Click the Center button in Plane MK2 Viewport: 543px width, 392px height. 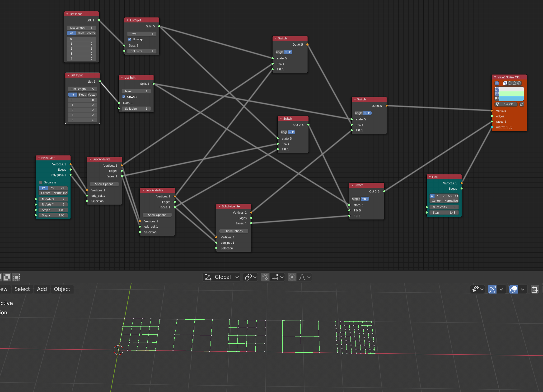46,193
